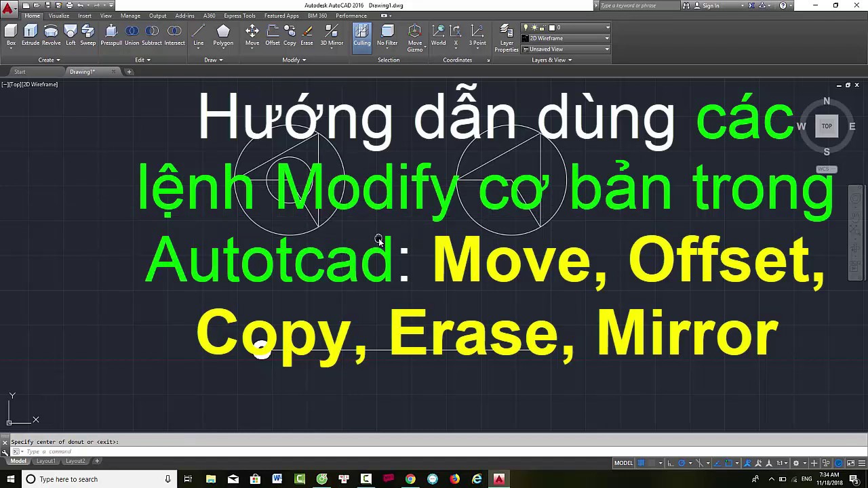The image size is (868, 488).
Task: Toggle polar tracking in status bar
Action: [683, 463]
